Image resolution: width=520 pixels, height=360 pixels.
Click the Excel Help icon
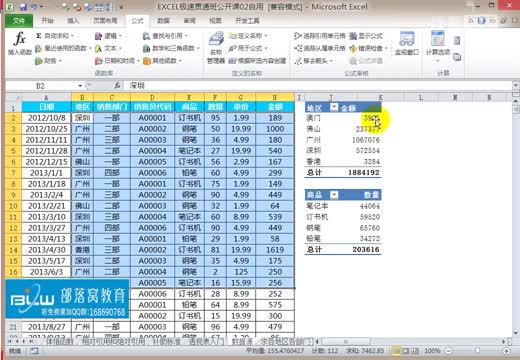481,21
